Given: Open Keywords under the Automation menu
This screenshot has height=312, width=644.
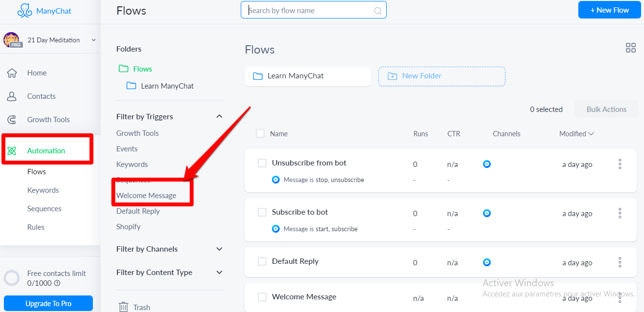Looking at the screenshot, I should (x=43, y=190).
